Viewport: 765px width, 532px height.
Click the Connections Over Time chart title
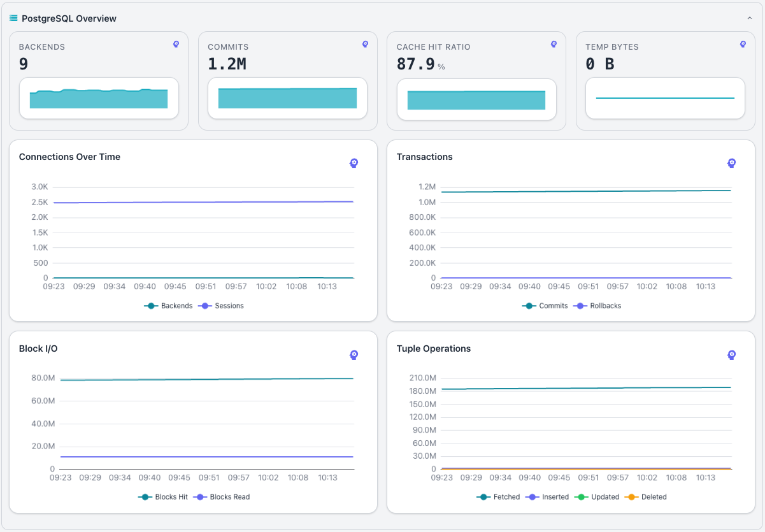click(69, 157)
